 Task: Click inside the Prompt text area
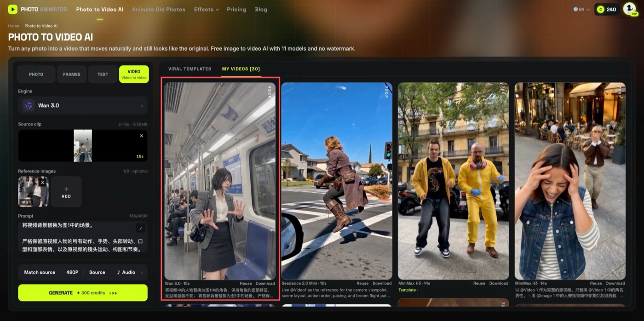83,238
